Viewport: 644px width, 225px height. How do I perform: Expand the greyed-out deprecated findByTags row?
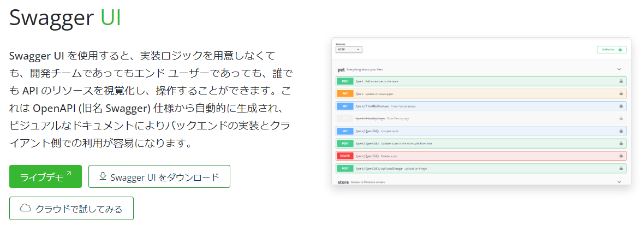(481, 119)
